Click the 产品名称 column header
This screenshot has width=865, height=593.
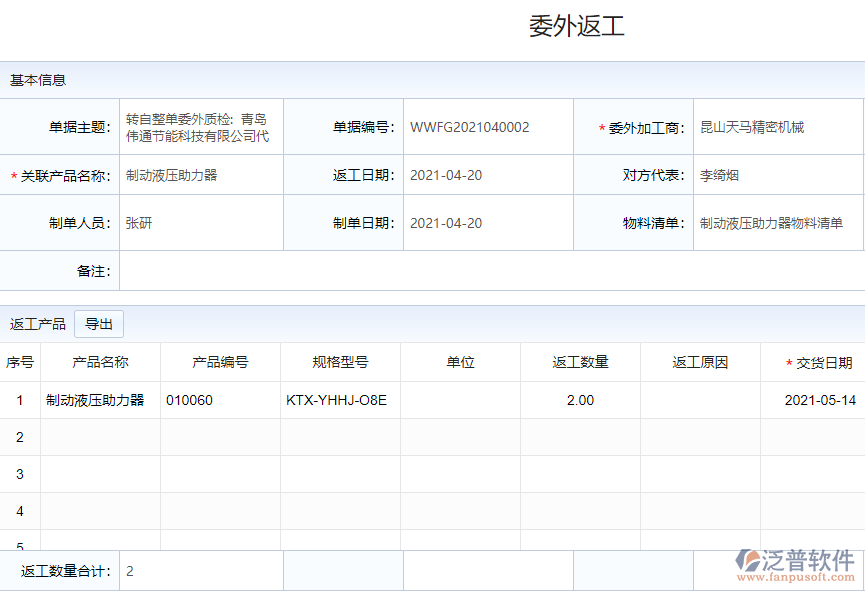coord(100,362)
